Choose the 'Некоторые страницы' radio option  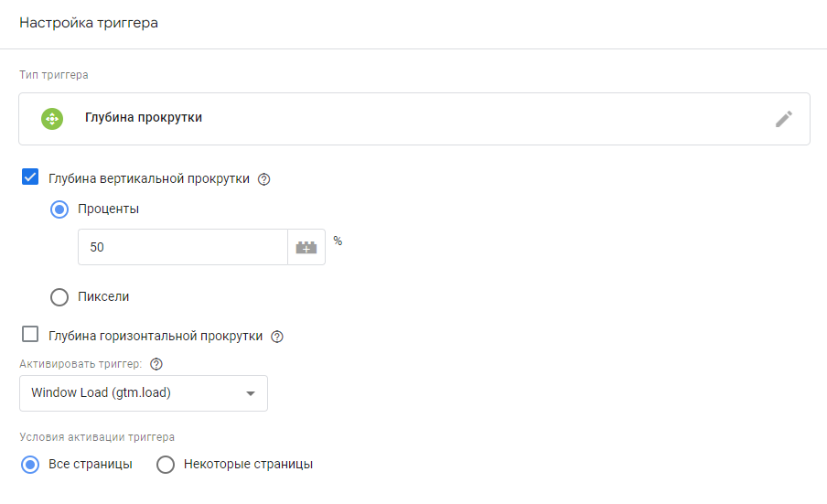pos(166,465)
